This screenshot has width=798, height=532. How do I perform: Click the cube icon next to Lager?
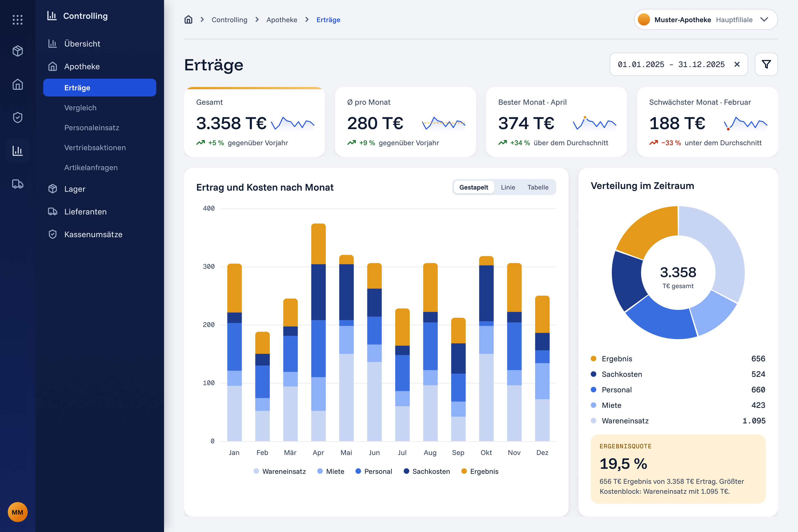click(x=53, y=189)
